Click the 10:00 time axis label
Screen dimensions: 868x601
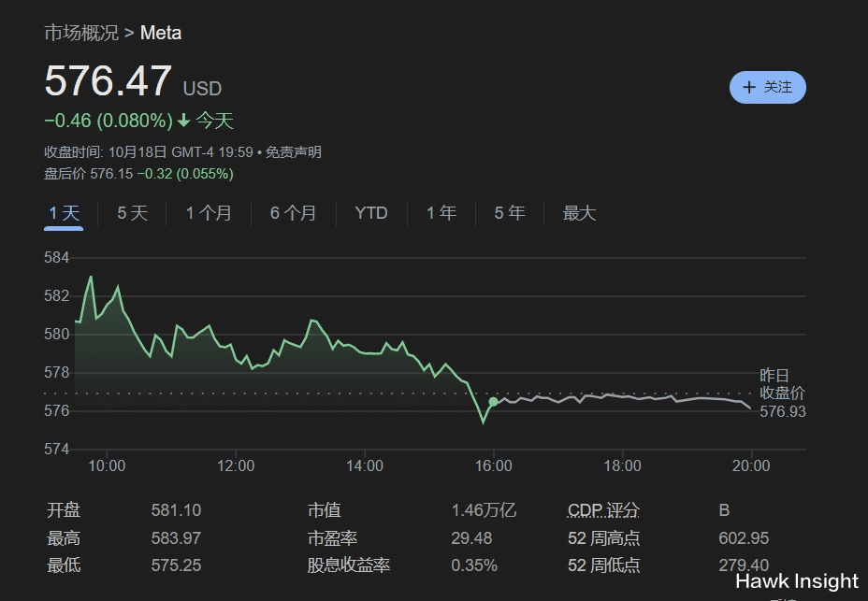coord(107,466)
